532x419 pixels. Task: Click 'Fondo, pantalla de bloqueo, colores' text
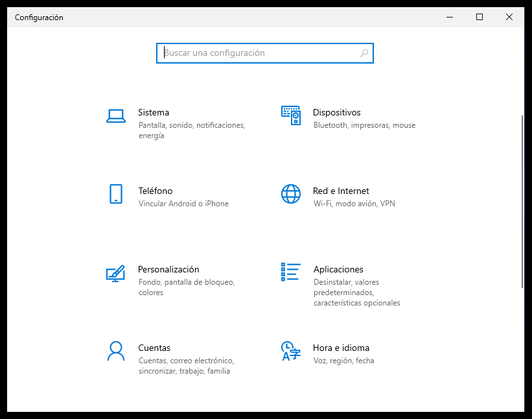click(187, 287)
